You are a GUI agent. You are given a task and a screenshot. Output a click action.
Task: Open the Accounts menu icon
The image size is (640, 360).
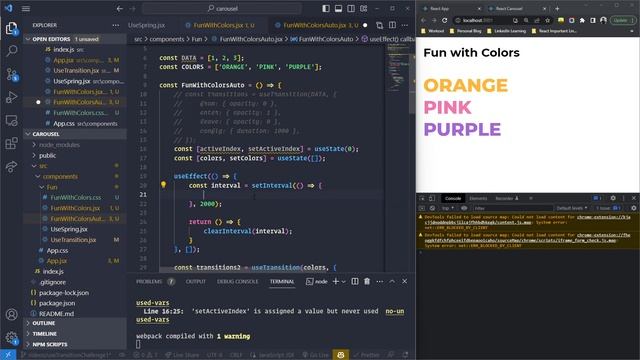pos(11,314)
